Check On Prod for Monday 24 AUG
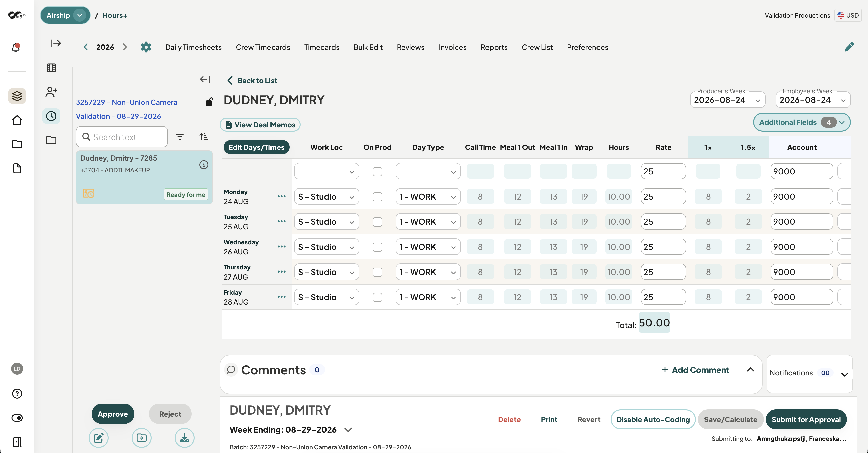This screenshot has width=868, height=453. click(x=377, y=197)
